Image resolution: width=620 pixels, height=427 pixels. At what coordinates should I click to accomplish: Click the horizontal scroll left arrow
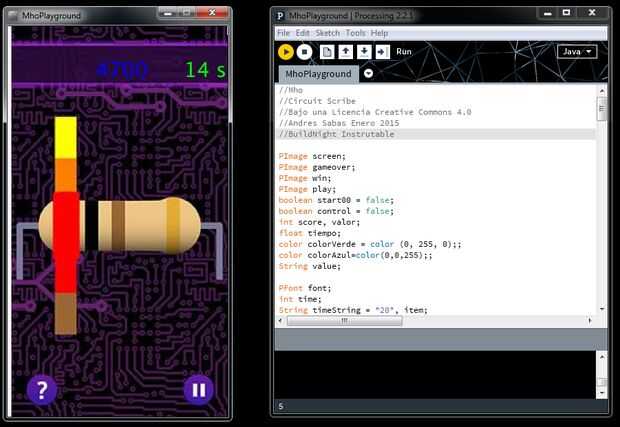280,321
